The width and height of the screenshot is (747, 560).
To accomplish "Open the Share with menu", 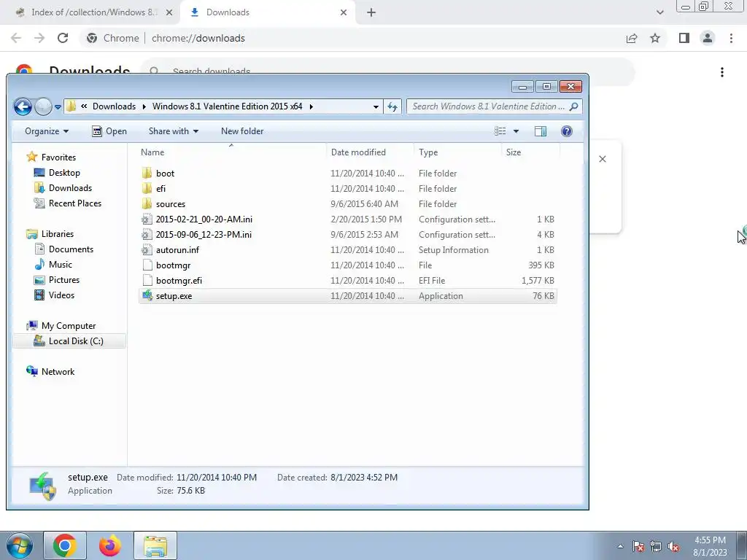I will [x=174, y=131].
